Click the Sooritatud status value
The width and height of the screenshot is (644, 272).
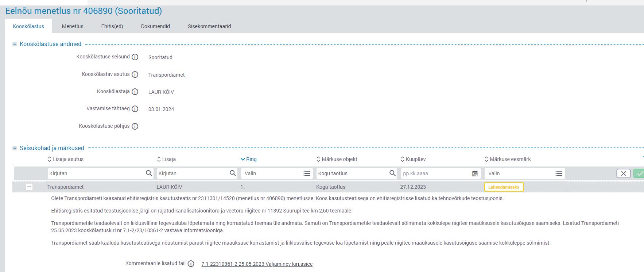pyautogui.click(x=160, y=57)
